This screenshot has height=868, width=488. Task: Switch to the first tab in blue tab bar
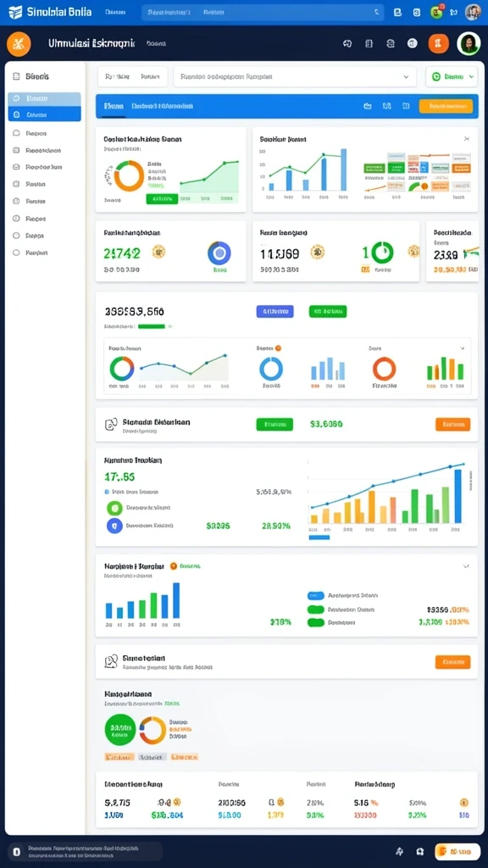pos(114,106)
